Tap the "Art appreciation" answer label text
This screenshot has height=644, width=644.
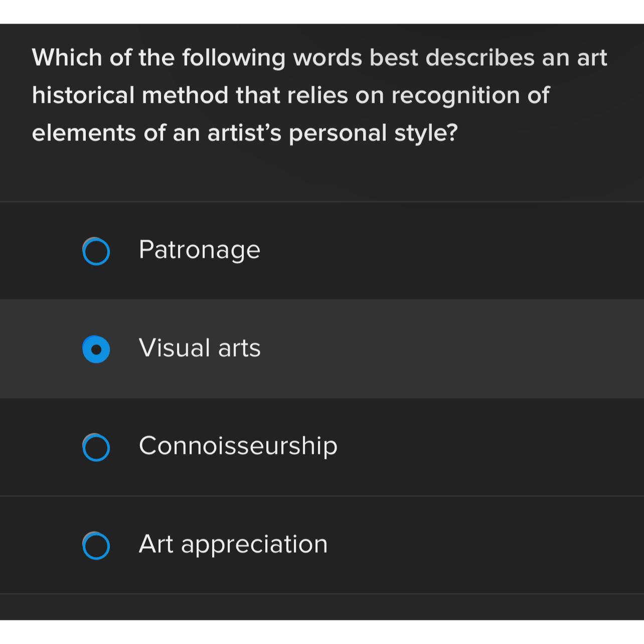pos(233,544)
